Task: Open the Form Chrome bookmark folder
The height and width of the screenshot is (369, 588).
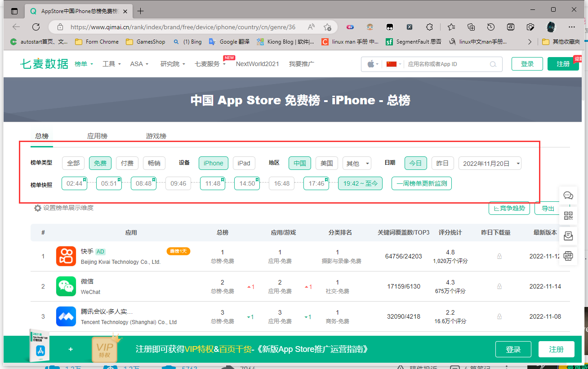Action: [x=97, y=41]
